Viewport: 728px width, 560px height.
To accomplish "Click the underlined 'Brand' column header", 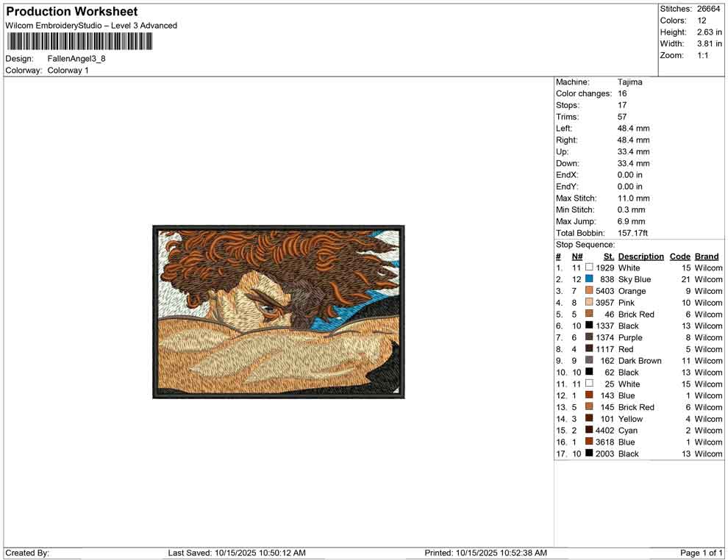I will (707, 256).
